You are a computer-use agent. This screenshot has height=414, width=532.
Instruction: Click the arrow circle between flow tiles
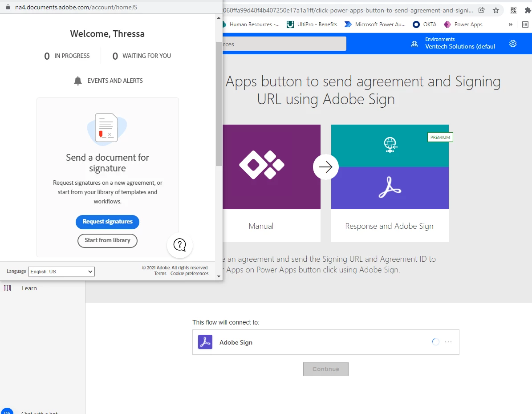coord(326,167)
